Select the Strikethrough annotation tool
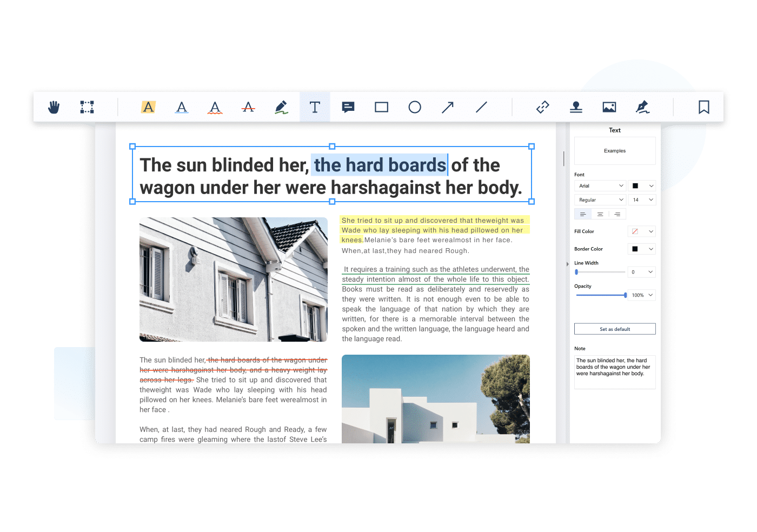This screenshot has height=532, width=757. [248, 107]
